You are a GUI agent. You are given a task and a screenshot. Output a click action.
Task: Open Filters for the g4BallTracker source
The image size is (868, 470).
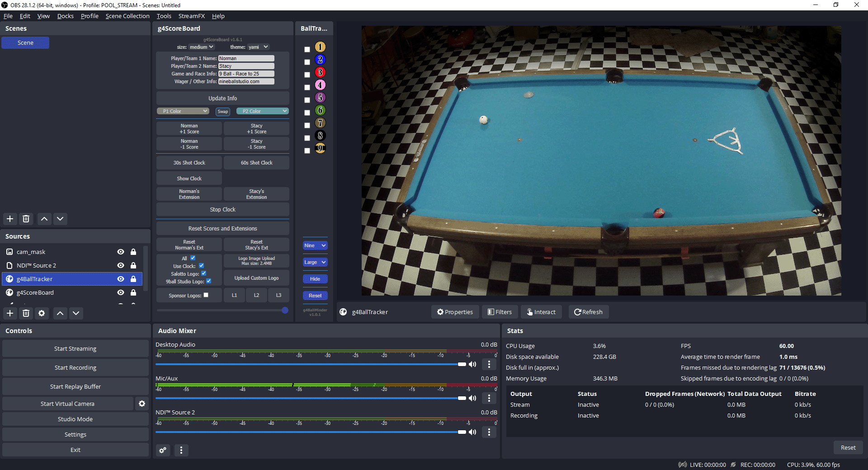(500, 312)
